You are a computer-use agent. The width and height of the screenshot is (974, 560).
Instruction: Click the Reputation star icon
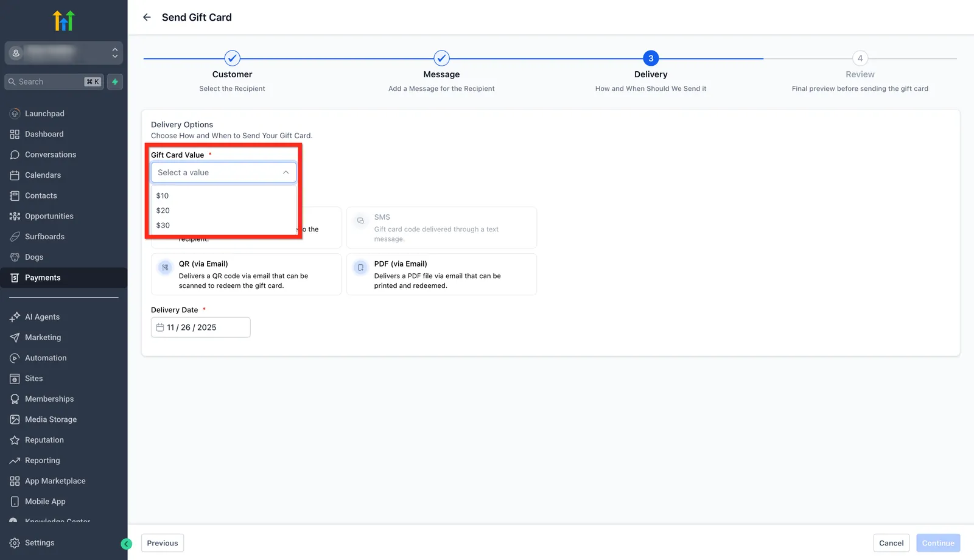tap(15, 440)
